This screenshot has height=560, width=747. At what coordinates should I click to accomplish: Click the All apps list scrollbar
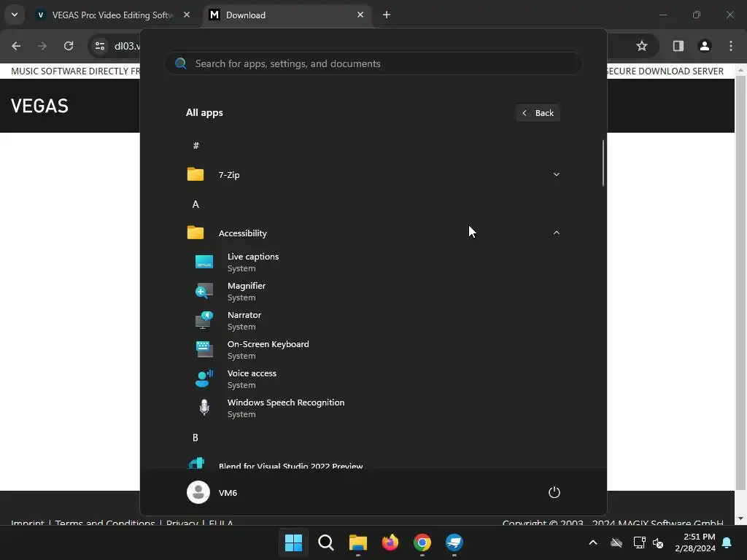pyautogui.click(x=603, y=163)
